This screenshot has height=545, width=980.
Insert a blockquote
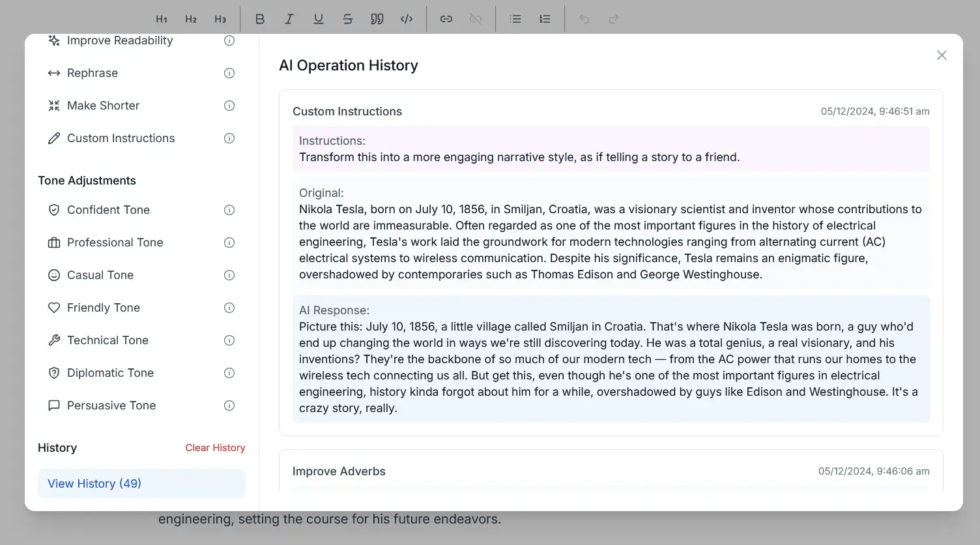click(x=377, y=19)
